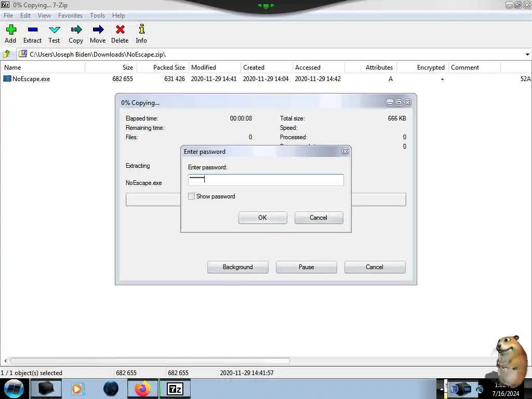
Task: Sort by Comment column header
Action: tap(474, 68)
